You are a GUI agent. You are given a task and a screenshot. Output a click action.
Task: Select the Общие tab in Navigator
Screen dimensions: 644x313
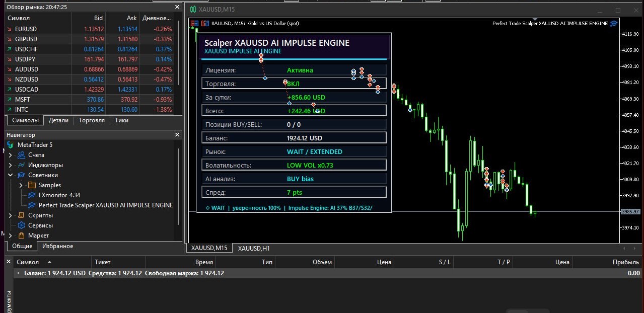click(x=22, y=246)
